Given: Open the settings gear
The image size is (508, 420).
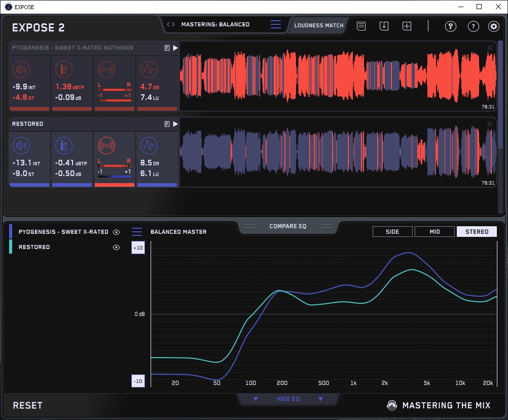Looking at the screenshot, I should coord(494,26).
